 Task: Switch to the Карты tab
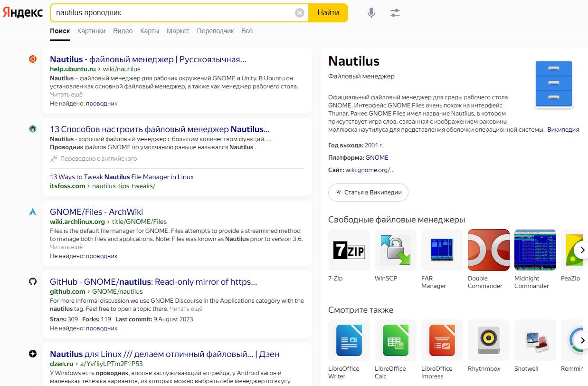[150, 31]
